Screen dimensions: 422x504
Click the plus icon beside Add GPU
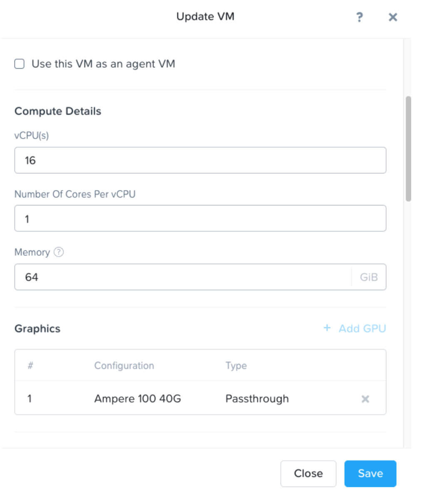click(327, 328)
